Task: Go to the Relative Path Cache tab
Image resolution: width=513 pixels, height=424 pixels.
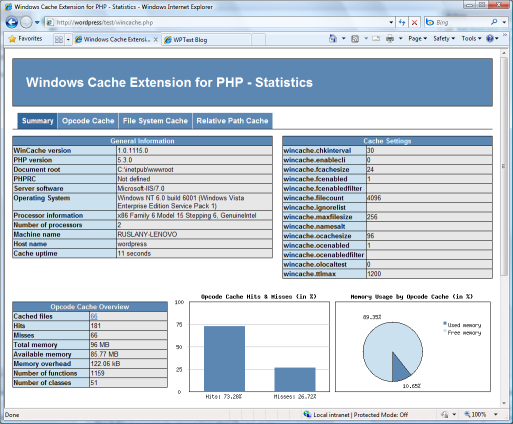Action: 232,121
